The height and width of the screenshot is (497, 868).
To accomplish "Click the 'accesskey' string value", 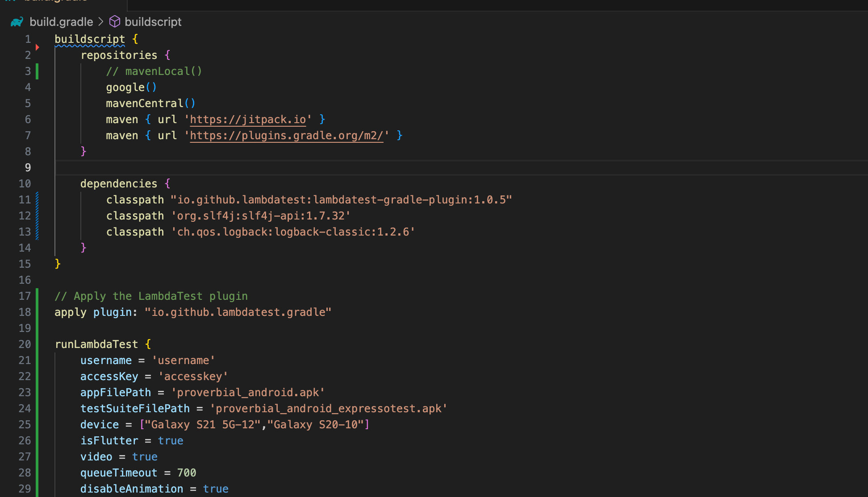I will point(193,377).
